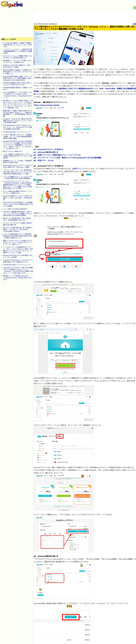Image resolution: width=136 pixels, height=644 pixels.
Task: Click the article headline about pCloud review
Action: point(85,28)
